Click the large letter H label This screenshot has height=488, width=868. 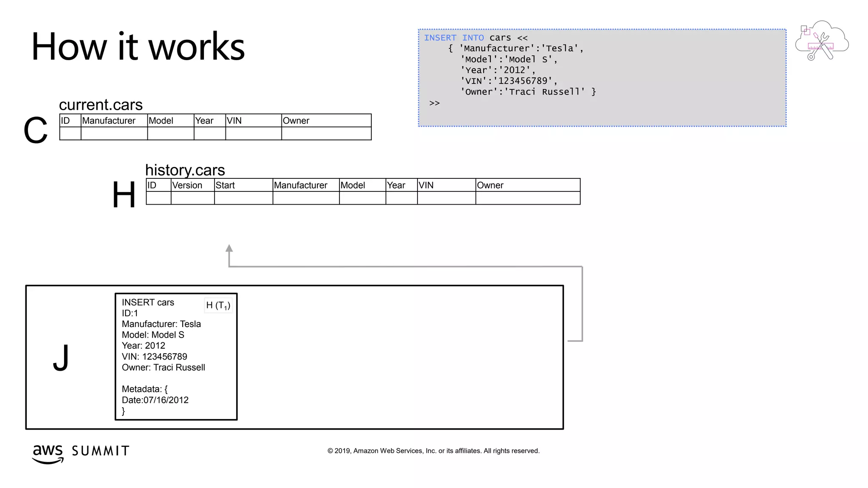point(124,194)
